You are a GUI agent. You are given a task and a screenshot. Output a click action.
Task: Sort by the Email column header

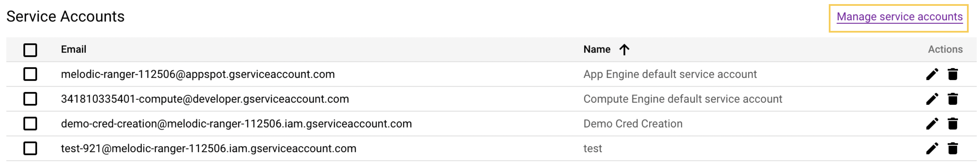73,49
